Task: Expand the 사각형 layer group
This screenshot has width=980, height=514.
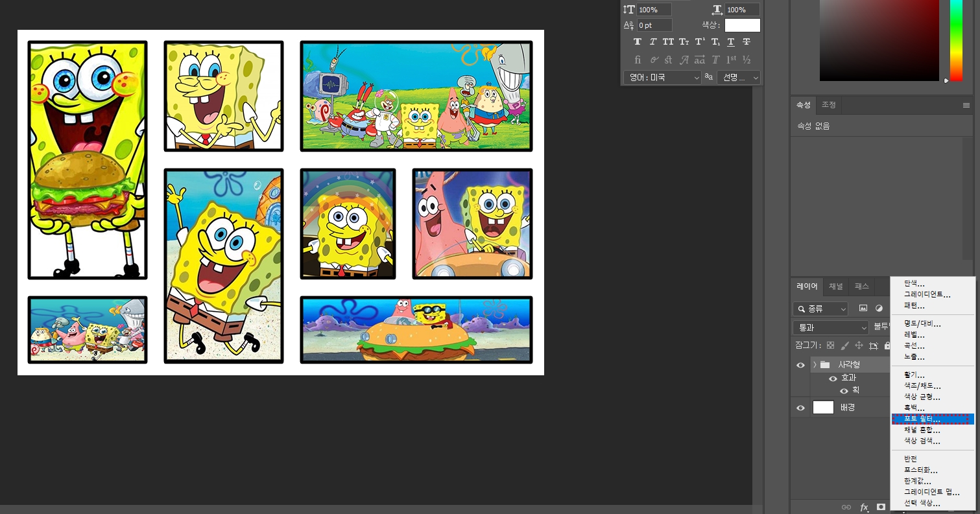Action: pos(815,365)
